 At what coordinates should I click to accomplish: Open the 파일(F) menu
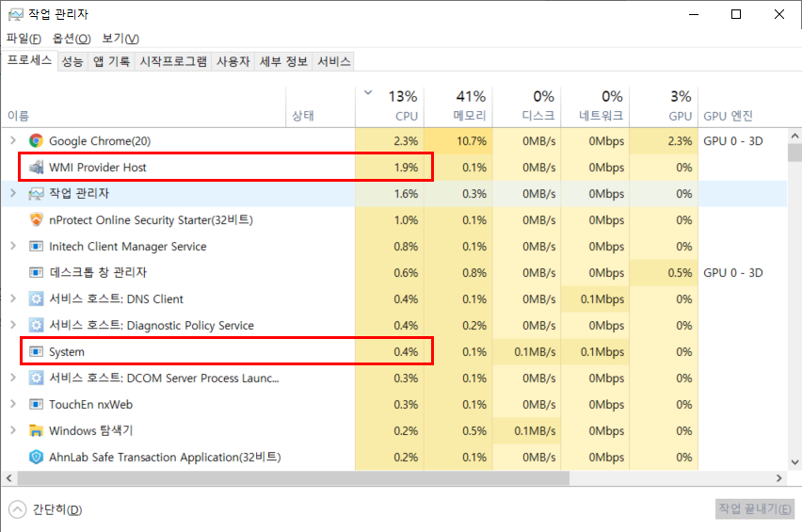24,39
